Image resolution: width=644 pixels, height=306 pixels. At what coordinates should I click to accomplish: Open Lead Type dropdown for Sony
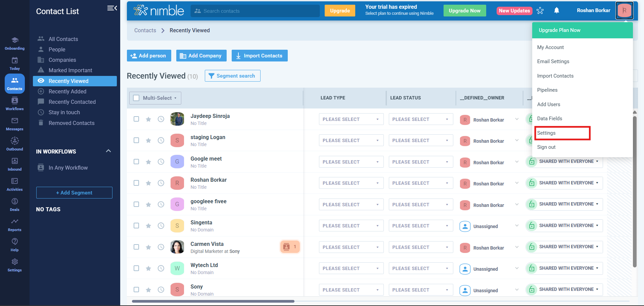point(351,290)
